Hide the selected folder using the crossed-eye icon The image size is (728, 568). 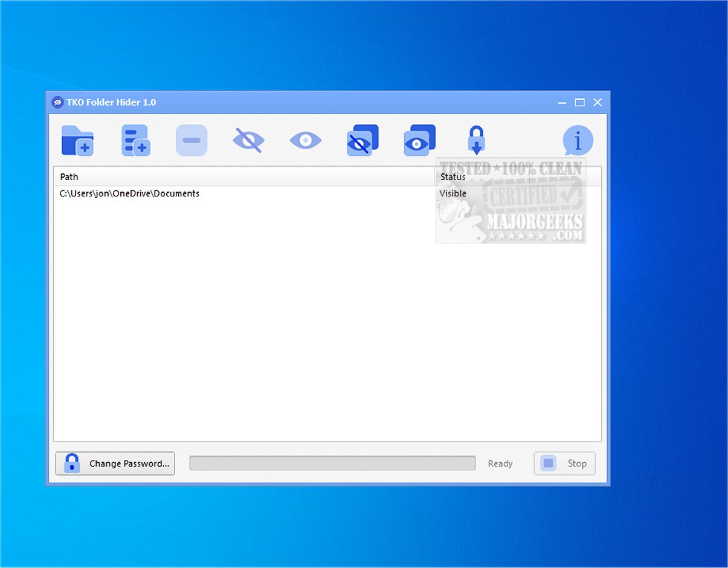point(248,141)
